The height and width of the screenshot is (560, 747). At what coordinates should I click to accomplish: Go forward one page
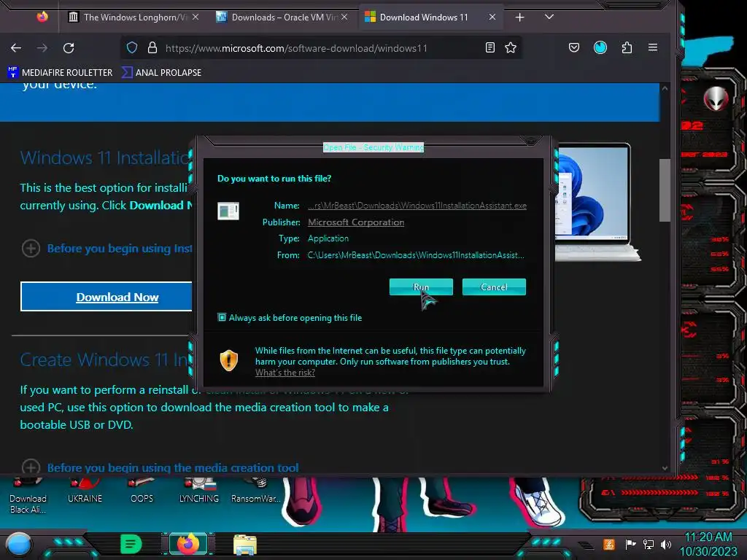pos(42,47)
